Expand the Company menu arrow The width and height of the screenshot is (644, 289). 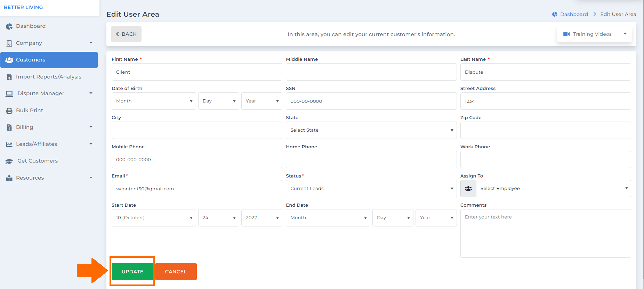coord(91,43)
